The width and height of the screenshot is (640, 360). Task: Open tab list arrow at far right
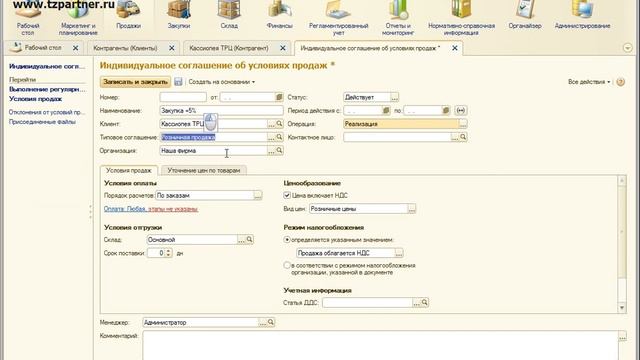[627, 48]
